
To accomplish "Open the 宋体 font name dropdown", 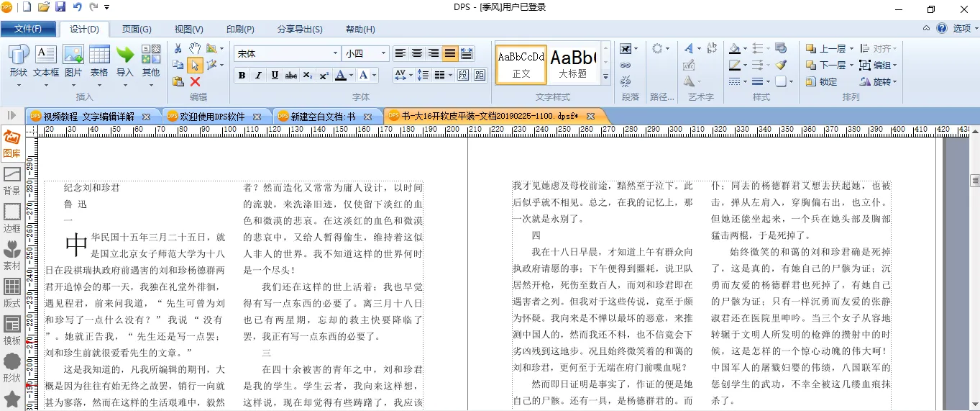I will click(x=335, y=53).
